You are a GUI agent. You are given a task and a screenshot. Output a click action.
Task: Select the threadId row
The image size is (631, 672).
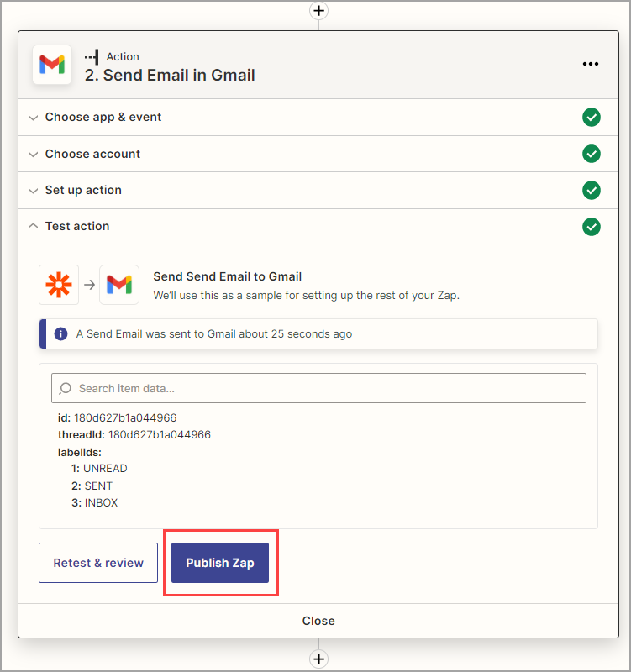click(134, 434)
